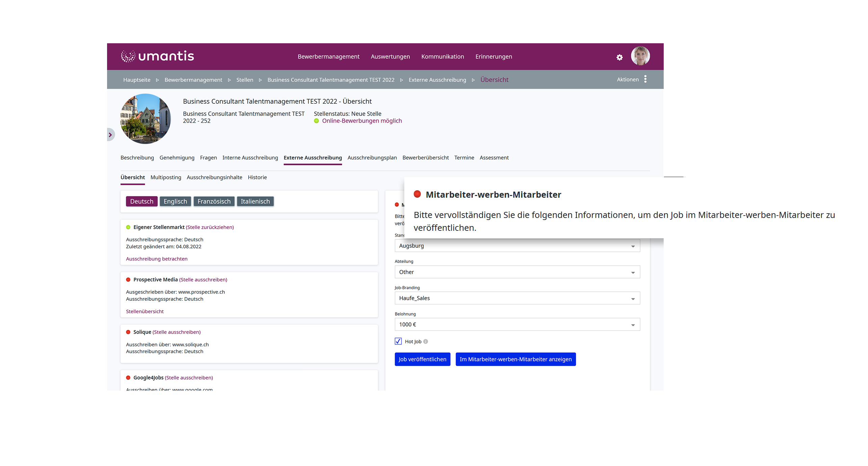Expand the Abteilung dropdown showing Other
This screenshot has height=466, width=868.
point(517,272)
